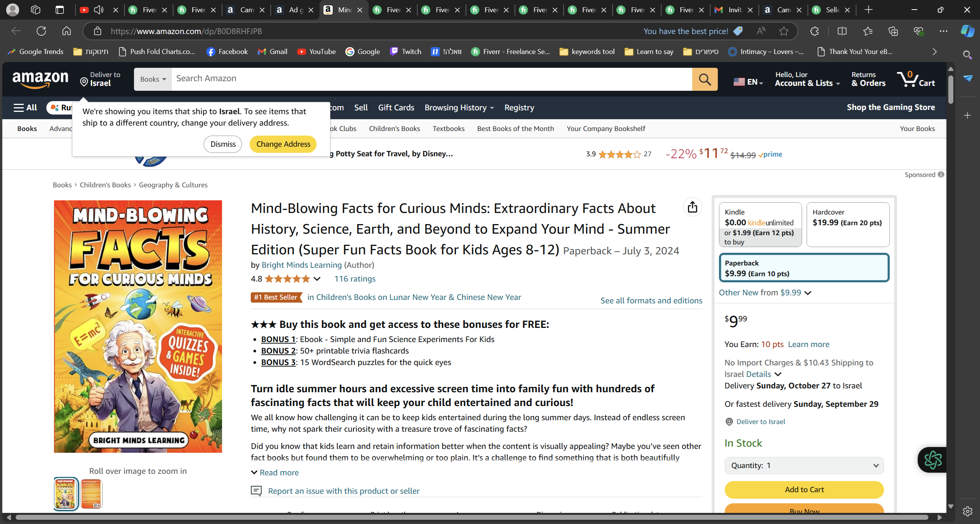980x524 pixels.
Task: Click the Amazon search magnifier button
Action: pyautogui.click(x=705, y=79)
